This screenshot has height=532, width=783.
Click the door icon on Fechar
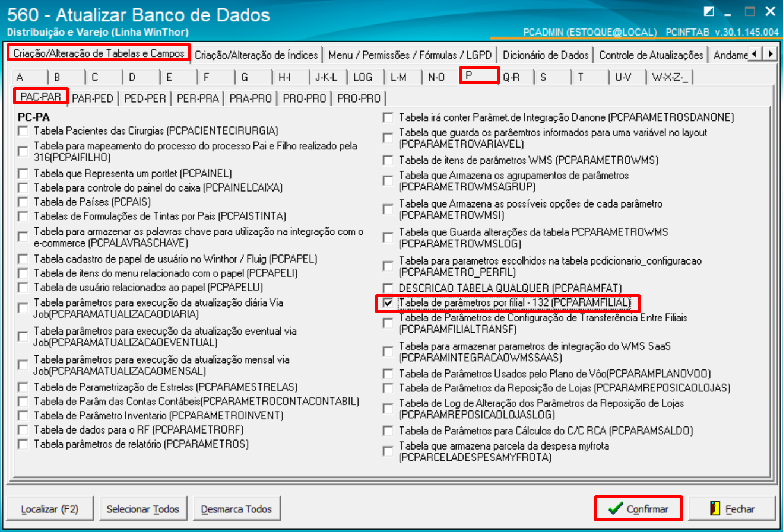[715, 508]
